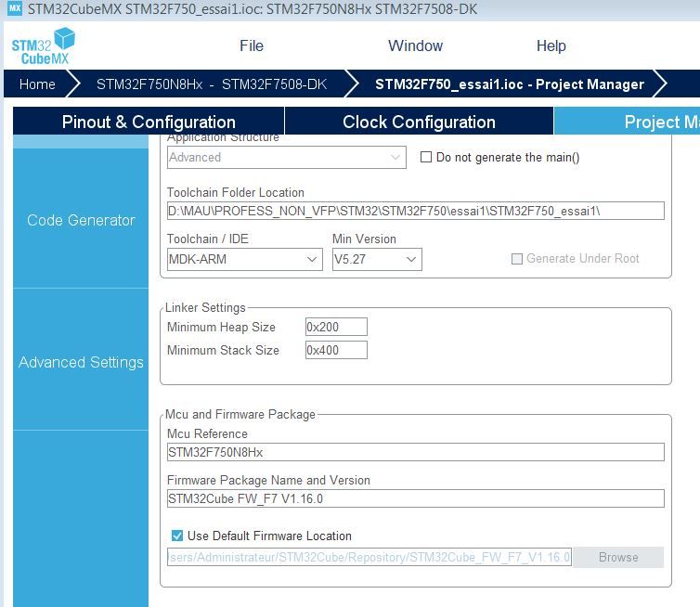Click the Minimum Heap Size label
Viewport: 700px width, 607px height.
(221, 327)
